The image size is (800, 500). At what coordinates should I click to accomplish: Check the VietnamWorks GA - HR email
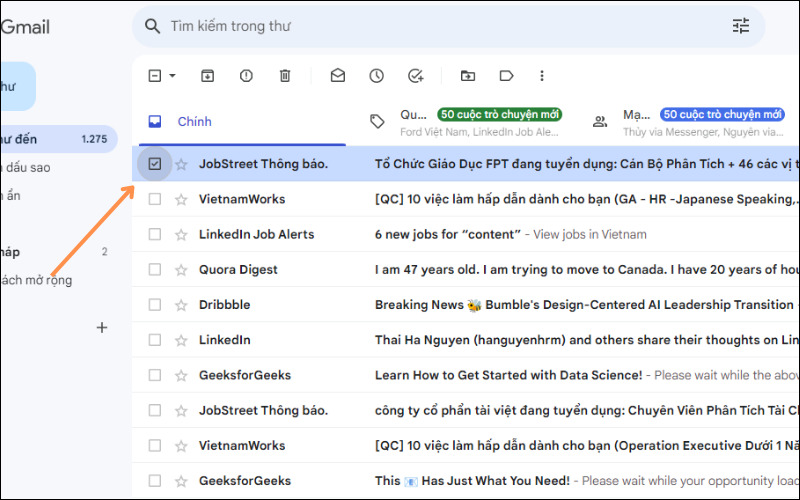pyautogui.click(x=155, y=199)
